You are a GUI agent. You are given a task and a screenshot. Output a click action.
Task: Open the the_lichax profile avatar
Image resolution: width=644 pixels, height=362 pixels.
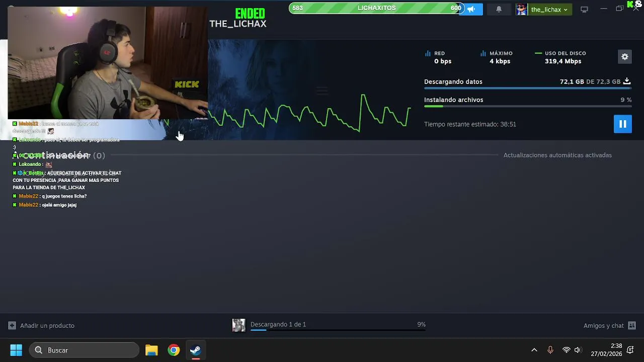coord(521,10)
